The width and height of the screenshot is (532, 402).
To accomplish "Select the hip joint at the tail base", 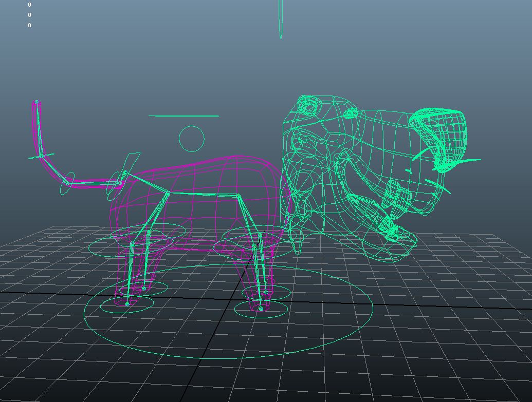I will click(125, 174).
